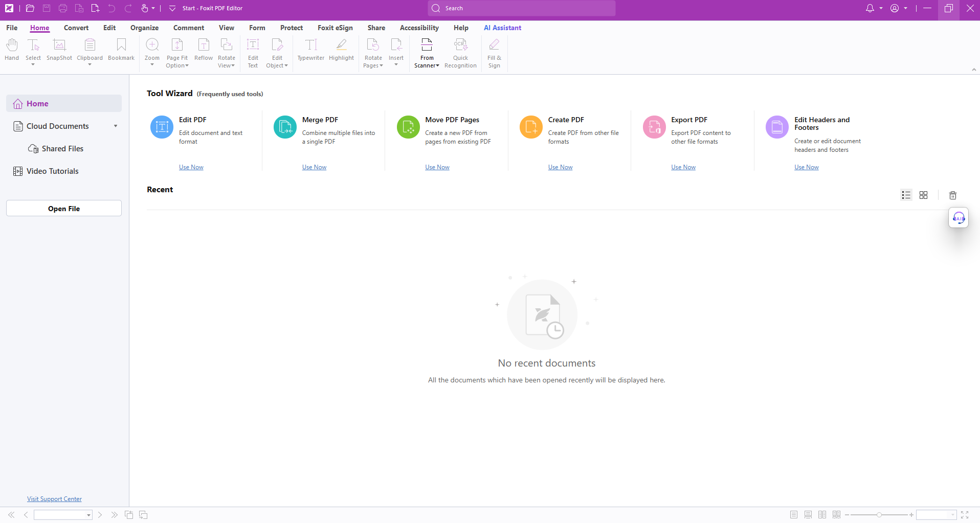This screenshot has height=523, width=980.
Task: Select the Typewriter tool
Action: [311, 50]
